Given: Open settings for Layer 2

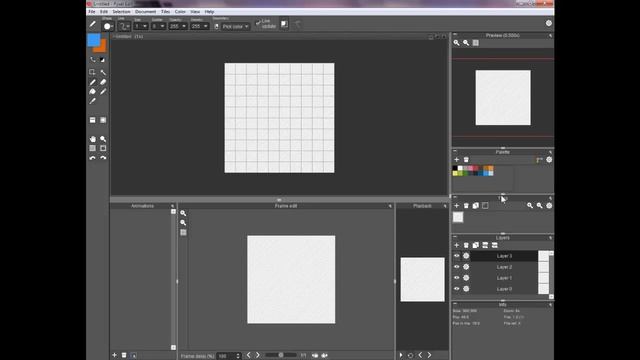Looking at the screenshot, I should coord(466,267).
